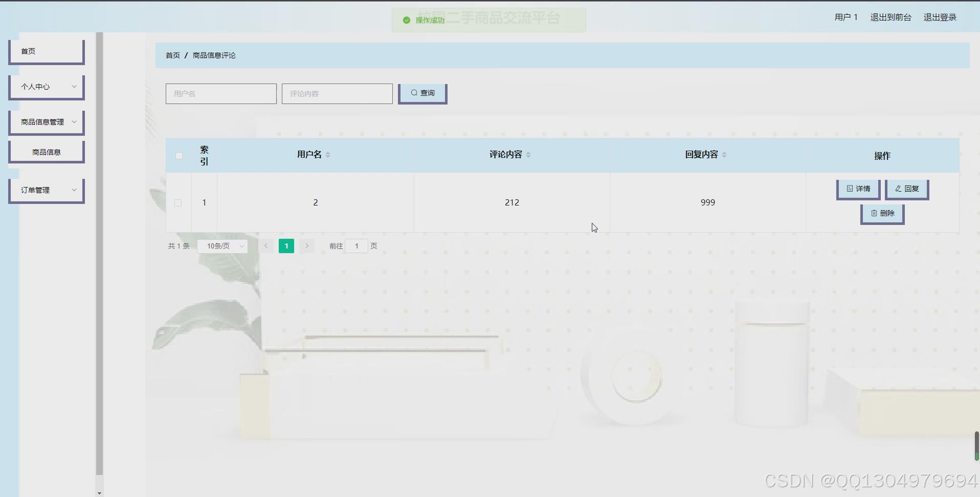The width and height of the screenshot is (980, 497).
Task: Expand the 订单管理 sidebar menu
Action: tap(46, 190)
